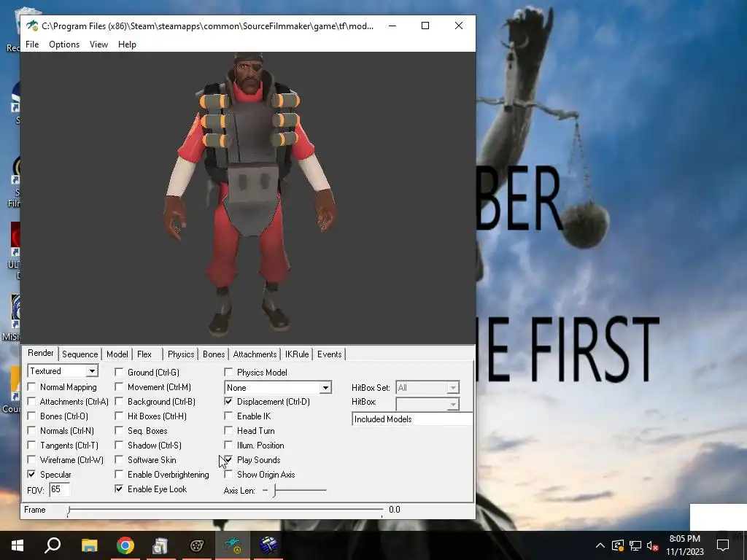Image resolution: width=747 pixels, height=560 pixels.
Task: Open File Explorer from the taskbar
Action: coord(89,545)
